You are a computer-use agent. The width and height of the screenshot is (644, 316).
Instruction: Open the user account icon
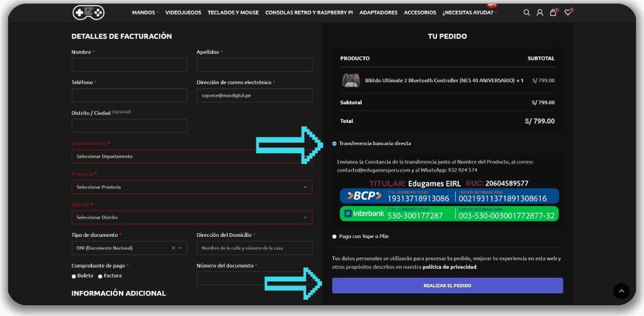(x=540, y=13)
